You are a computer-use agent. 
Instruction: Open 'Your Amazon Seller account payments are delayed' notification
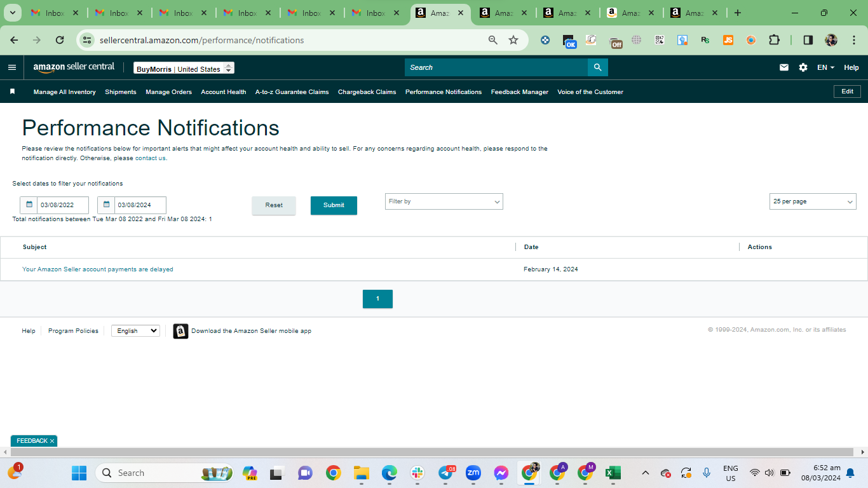coord(98,269)
